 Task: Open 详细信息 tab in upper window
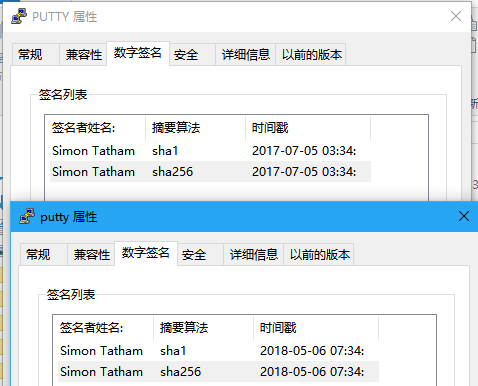click(x=246, y=54)
